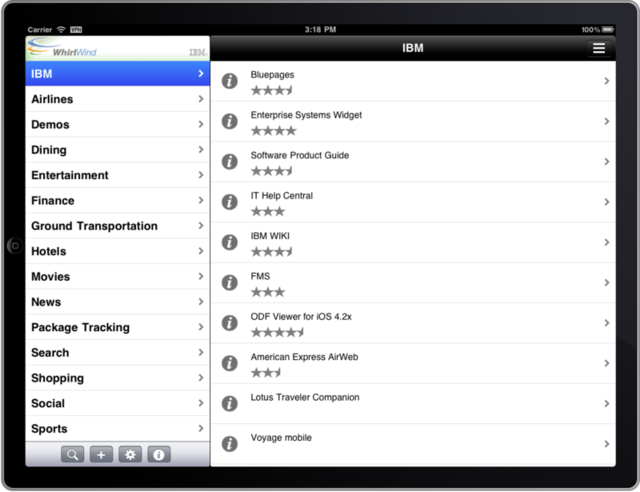This screenshot has height=492, width=640.
Task: Open IBM WIKI title
Action: (x=270, y=236)
